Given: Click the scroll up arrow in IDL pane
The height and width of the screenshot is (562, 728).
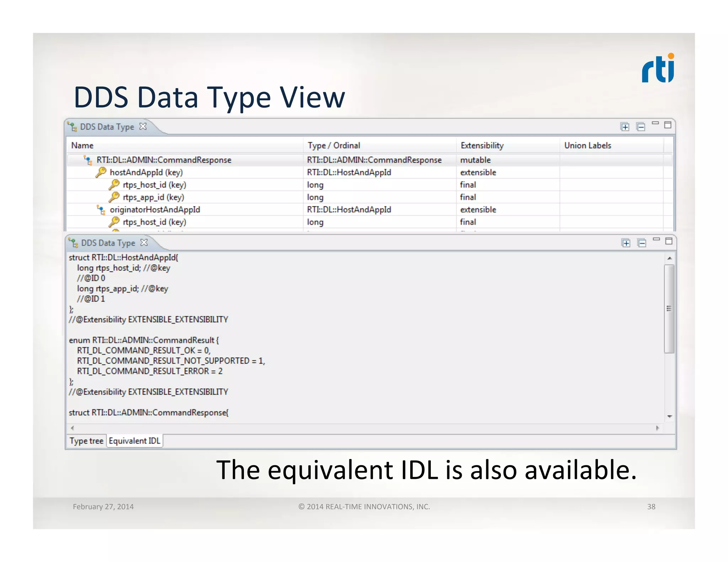Looking at the screenshot, I should [669, 258].
